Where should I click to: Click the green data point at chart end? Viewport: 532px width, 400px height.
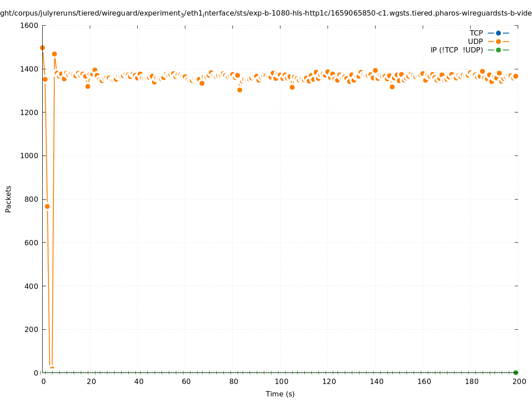(516, 372)
